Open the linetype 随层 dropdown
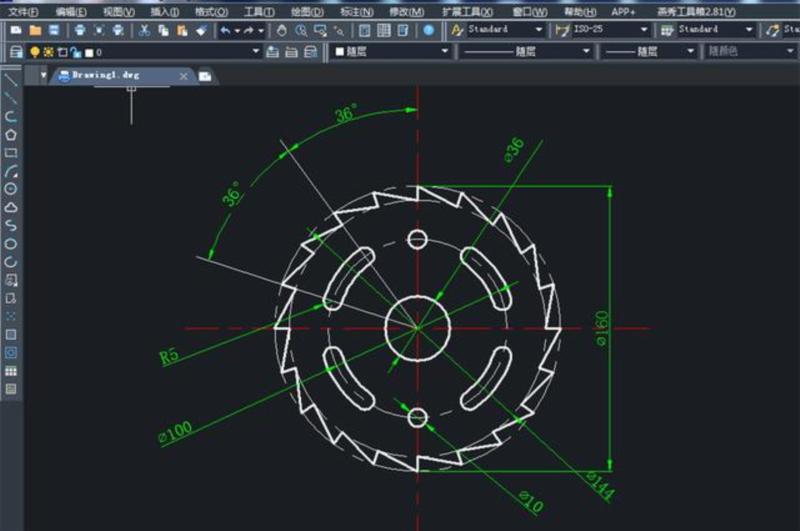This screenshot has height=531, width=800. 586,51
